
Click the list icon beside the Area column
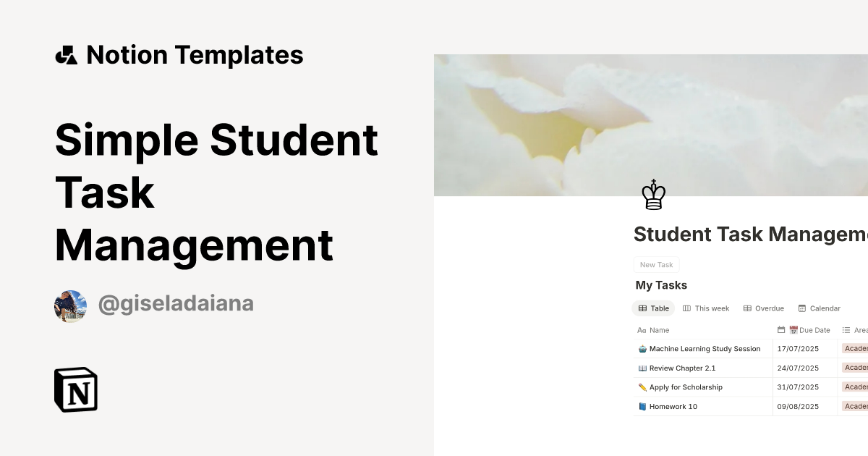click(846, 329)
